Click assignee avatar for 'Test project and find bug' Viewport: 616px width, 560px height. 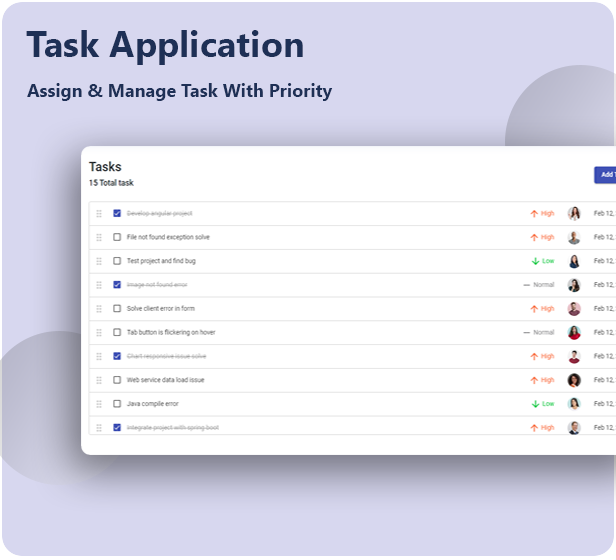click(574, 261)
